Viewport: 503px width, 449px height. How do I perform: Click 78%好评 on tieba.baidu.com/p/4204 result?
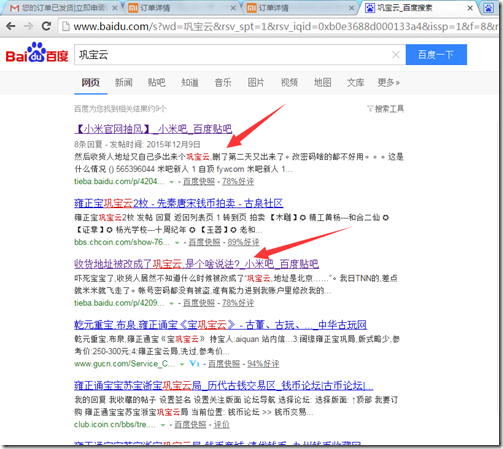pos(238,181)
